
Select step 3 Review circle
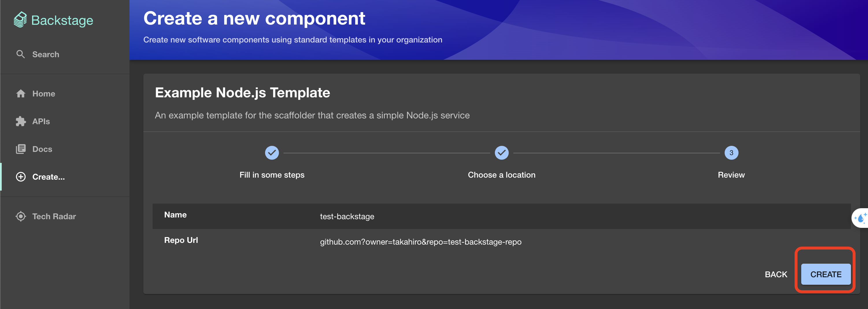[x=731, y=153]
